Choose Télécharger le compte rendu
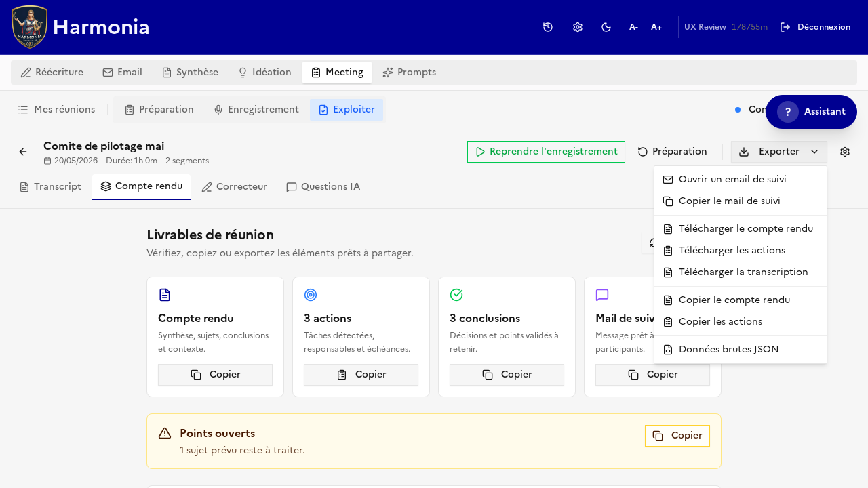The width and height of the screenshot is (868, 488). 741,229
